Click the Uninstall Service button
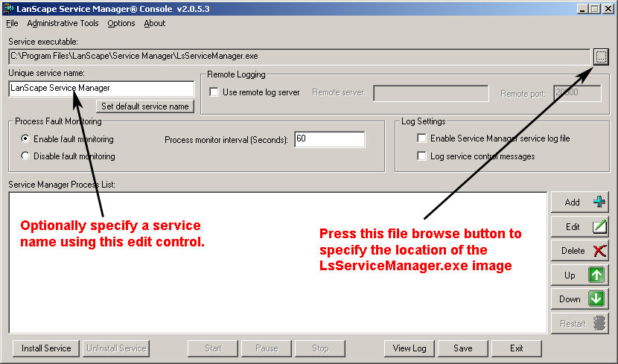Viewport: 618px width, 364px height. [x=116, y=348]
